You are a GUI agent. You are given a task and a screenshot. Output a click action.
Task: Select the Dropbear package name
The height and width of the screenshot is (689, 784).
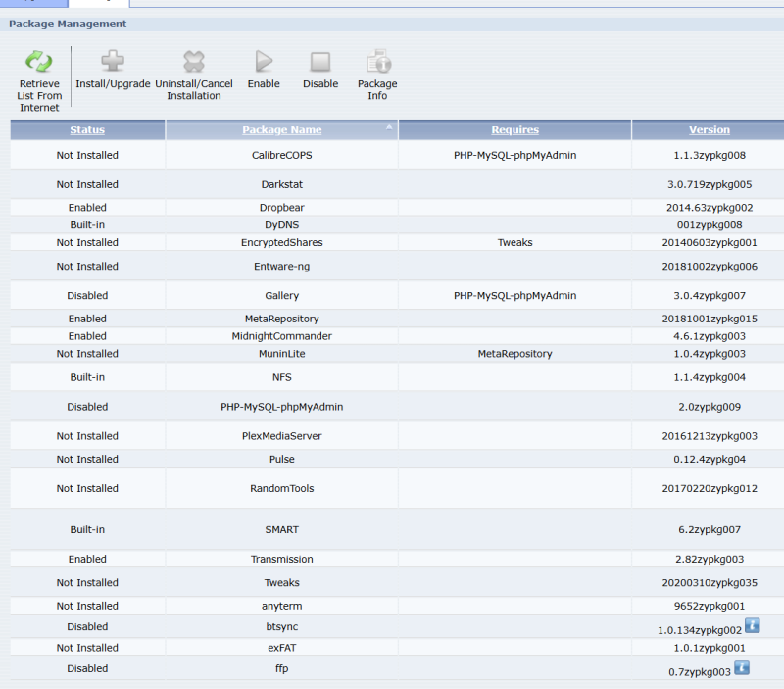coord(281,208)
